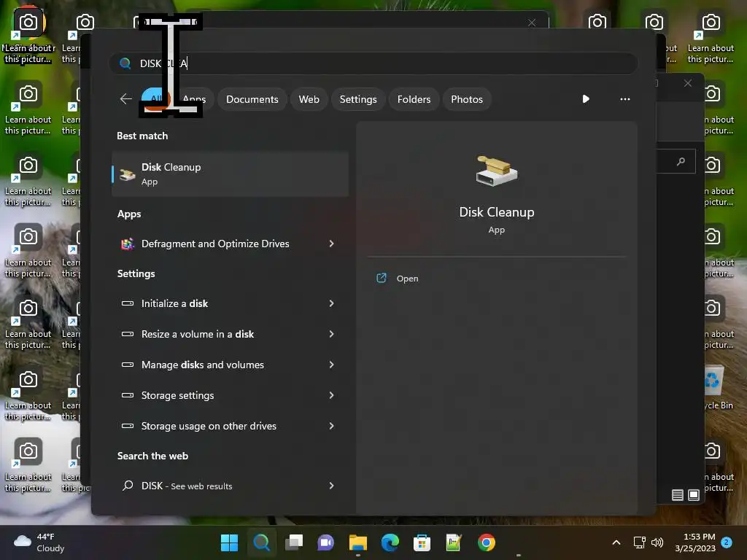Select the Photos filter tab

pos(467,99)
